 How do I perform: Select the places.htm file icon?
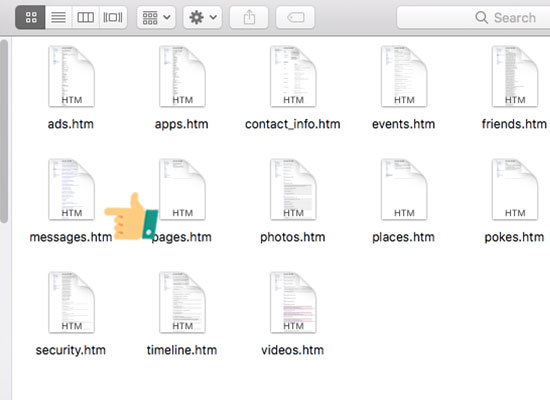coord(404,189)
